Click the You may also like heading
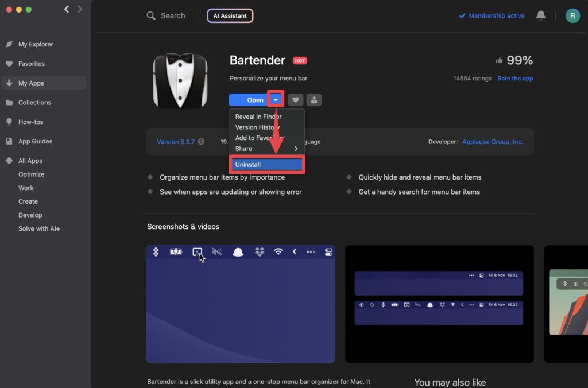 coord(450,382)
